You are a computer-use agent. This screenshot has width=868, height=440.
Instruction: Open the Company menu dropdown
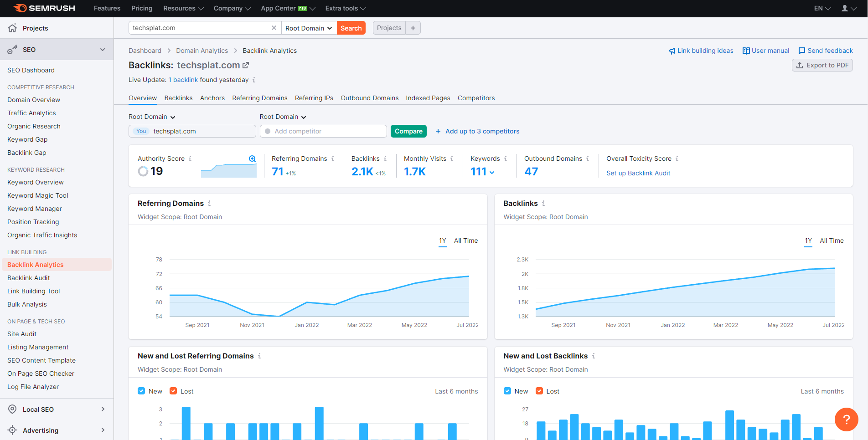tap(232, 8)
